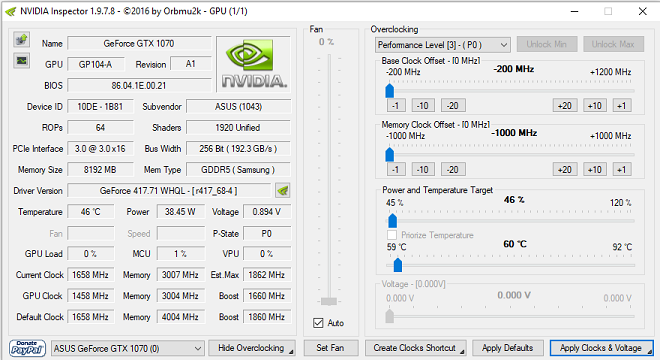Click the Temperature field 46 °C
Viewport: 660px width, 360px height.
(x=91, y=212)
